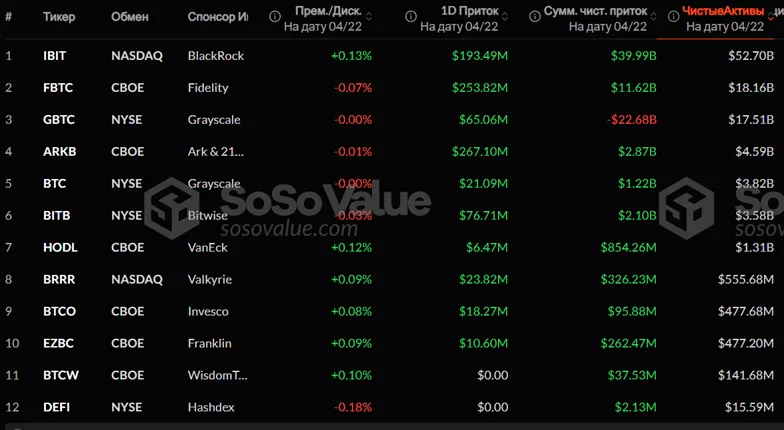Click the BlackRock sponsor name

click(x=215, y=55)
